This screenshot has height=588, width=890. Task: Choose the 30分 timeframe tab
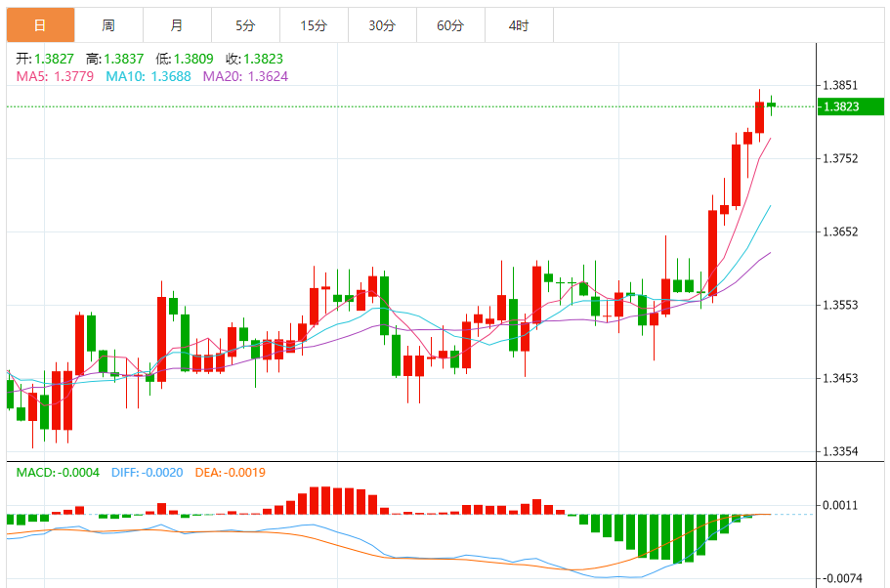(x=382, y=25)
